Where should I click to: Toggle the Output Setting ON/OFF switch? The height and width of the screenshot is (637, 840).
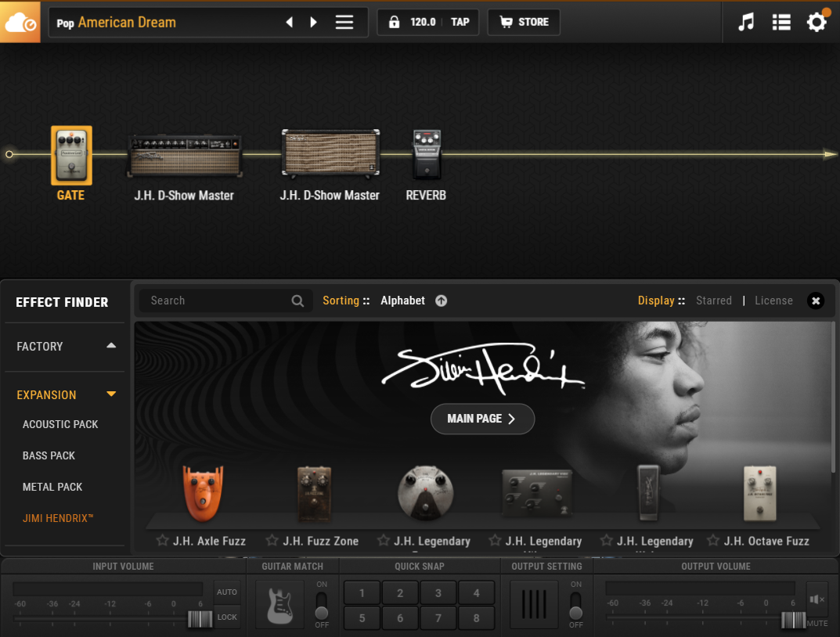click(x=576, y=605)
